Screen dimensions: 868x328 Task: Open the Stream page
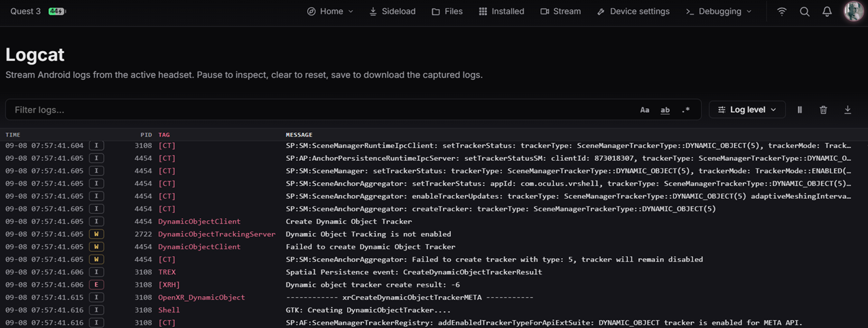(x=561, y=12)
